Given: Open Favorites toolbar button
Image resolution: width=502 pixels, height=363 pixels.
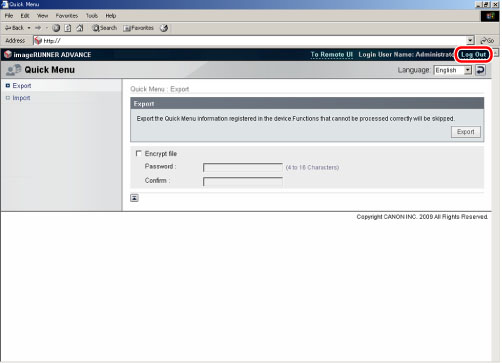Looking at the screenshot, I should 139,28.
